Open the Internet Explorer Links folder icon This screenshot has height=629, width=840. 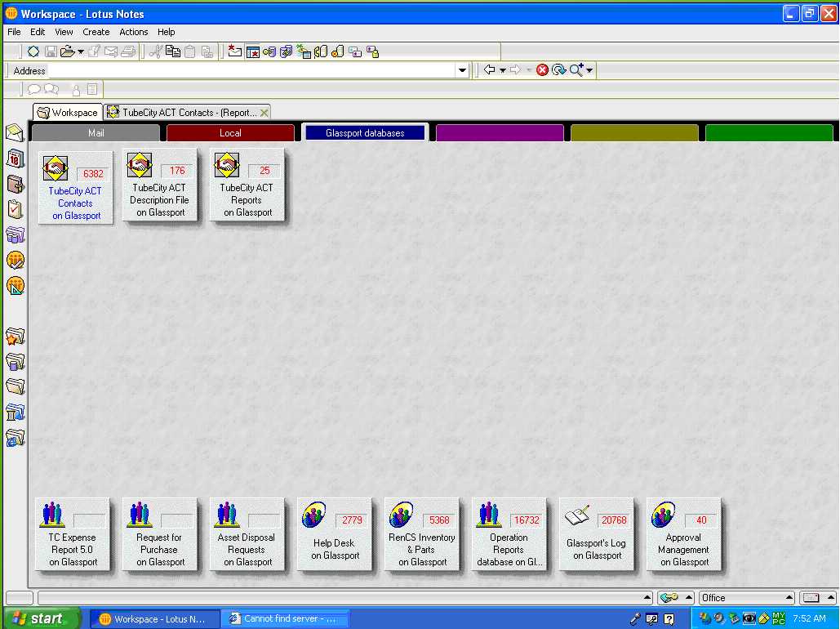tap(15, 438)
